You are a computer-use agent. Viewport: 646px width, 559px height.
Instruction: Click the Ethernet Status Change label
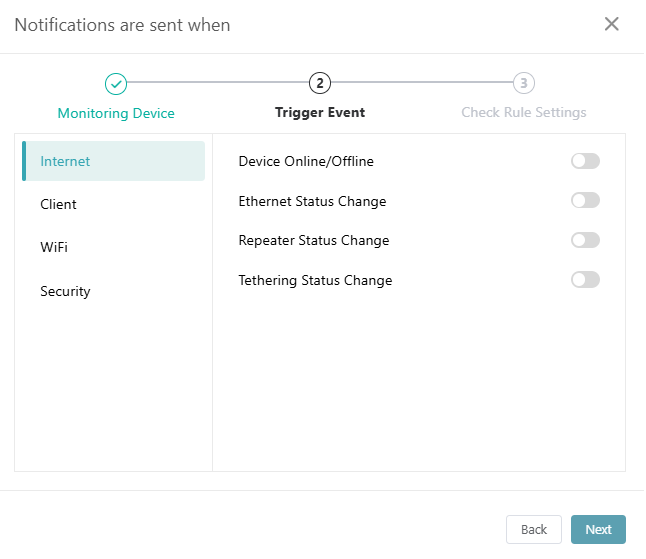312,201
